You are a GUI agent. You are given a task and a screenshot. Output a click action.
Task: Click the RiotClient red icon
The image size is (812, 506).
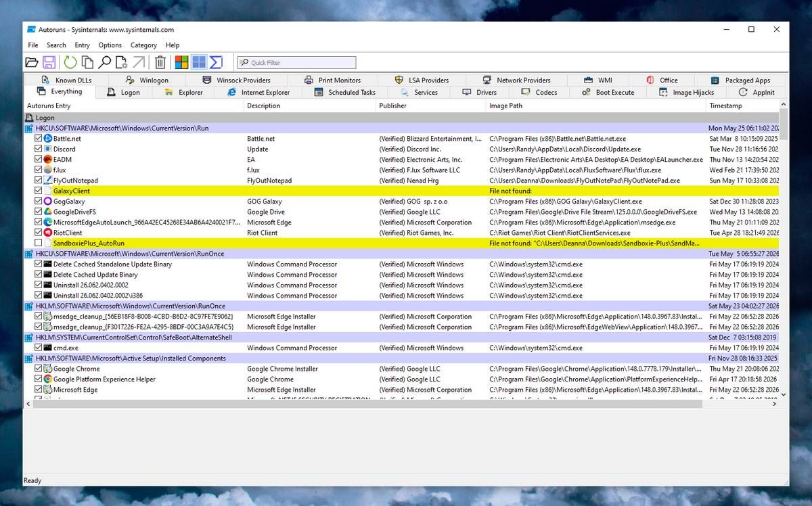click(x=48, y=233)
